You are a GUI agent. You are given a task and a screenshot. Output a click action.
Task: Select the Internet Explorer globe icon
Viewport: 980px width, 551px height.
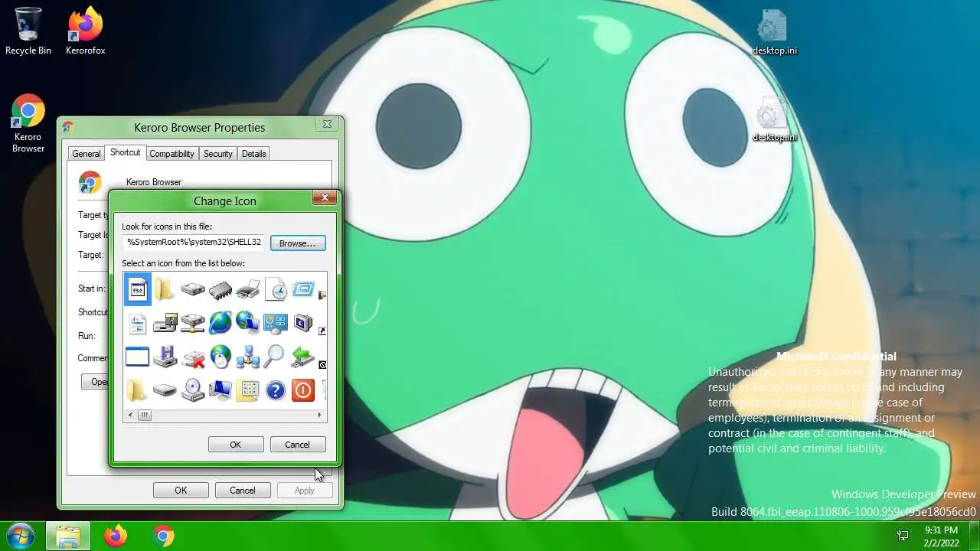point(220,323)
